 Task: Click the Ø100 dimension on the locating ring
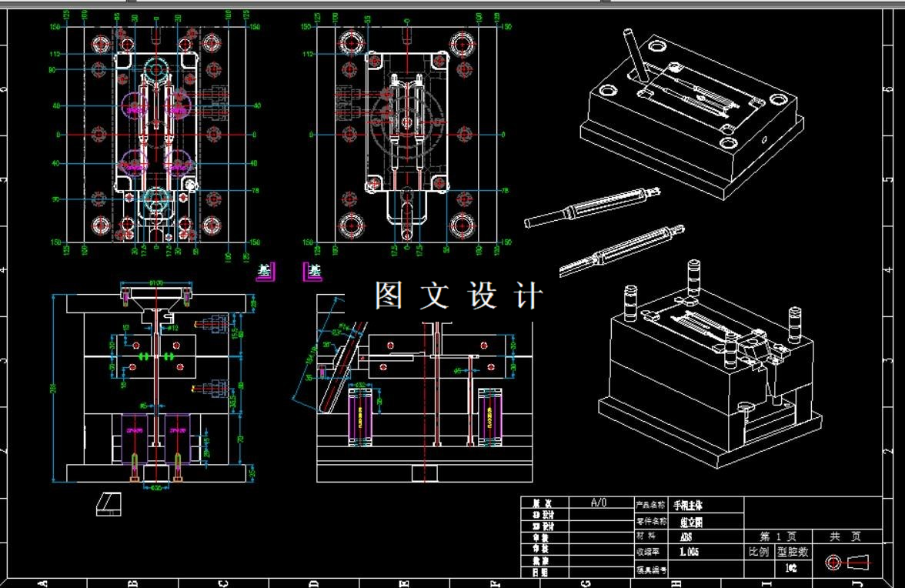pos(156,282)
